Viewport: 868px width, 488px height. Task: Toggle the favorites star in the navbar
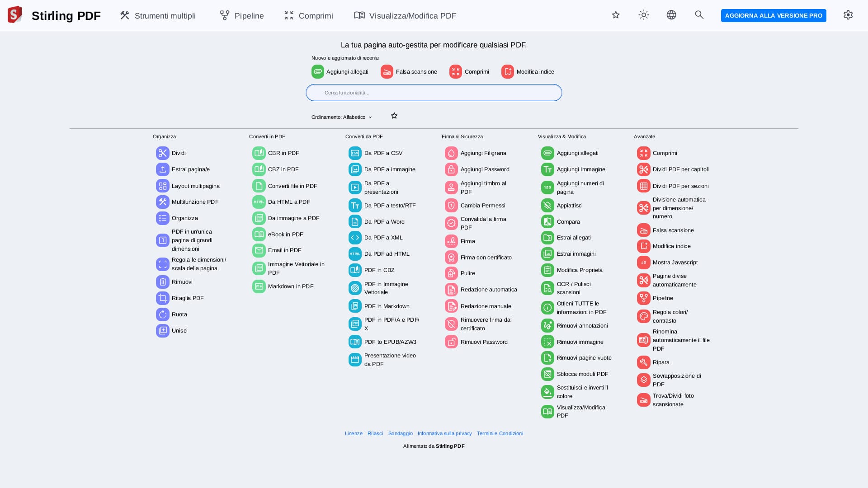point(616,15)
